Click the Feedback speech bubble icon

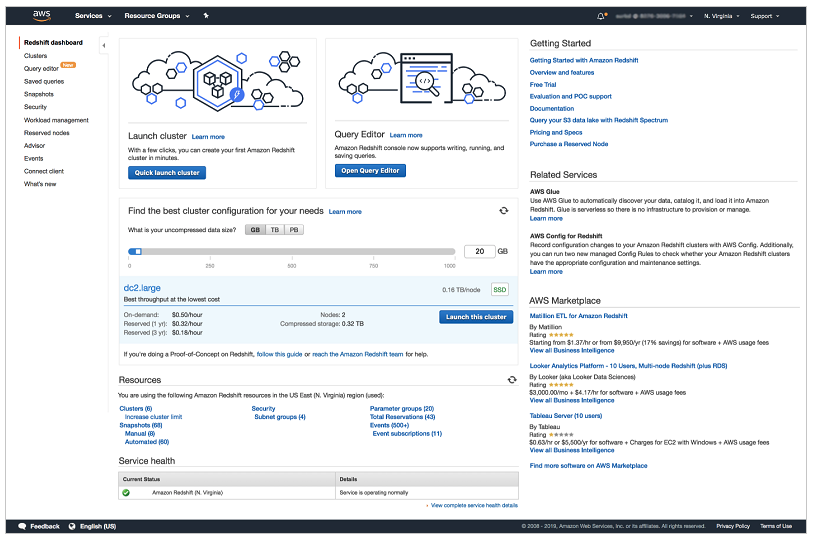click(22, 526)
